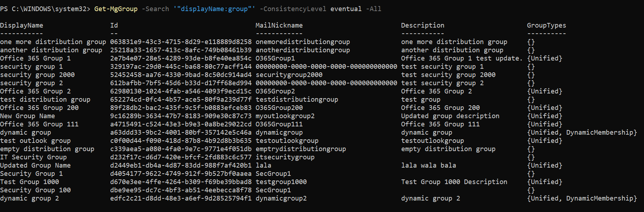Click the -ConsistencyLevel parameter text
Image resolution: width=644 pixels, height=212 pixels.
[x=292, y=9]
